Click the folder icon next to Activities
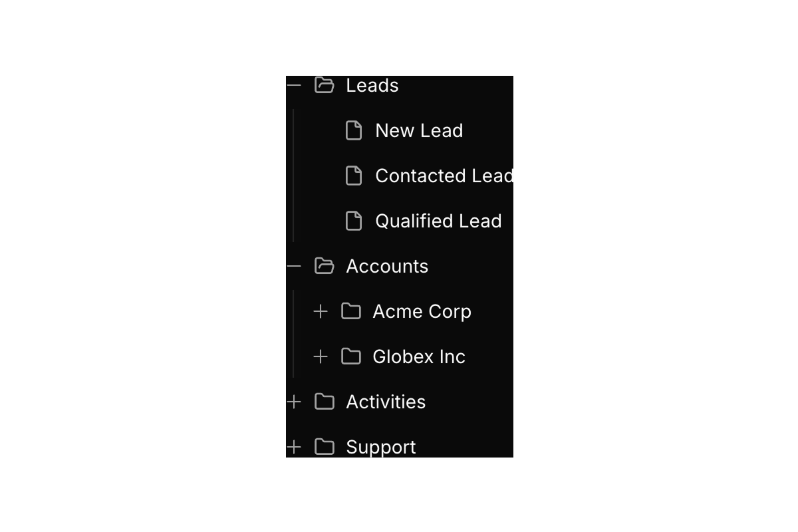Viewport: 798px width, 532px height. (x=324, y=402)
